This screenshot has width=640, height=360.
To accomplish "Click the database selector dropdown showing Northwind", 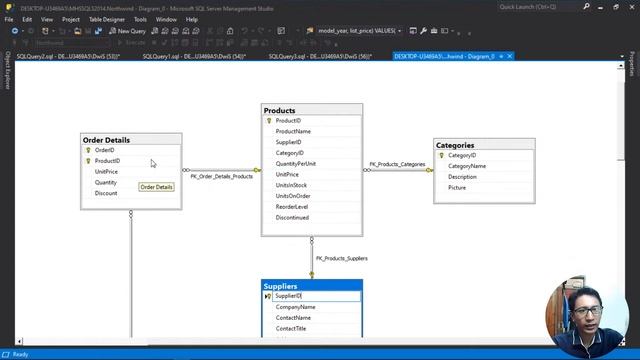I will 72,42.
